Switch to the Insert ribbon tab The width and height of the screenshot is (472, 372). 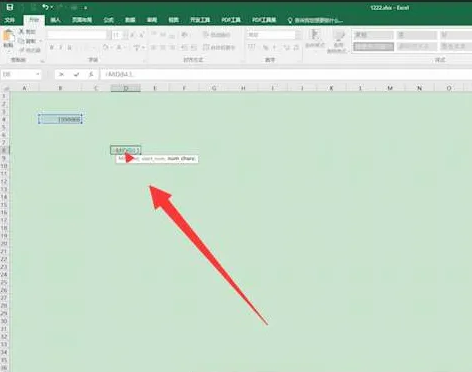[x=55, y=20]
